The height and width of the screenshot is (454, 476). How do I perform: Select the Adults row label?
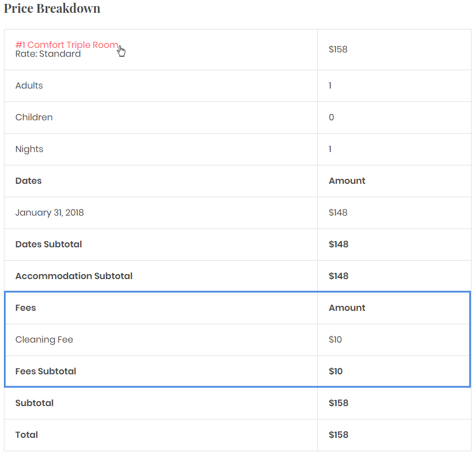coord(29,86)
